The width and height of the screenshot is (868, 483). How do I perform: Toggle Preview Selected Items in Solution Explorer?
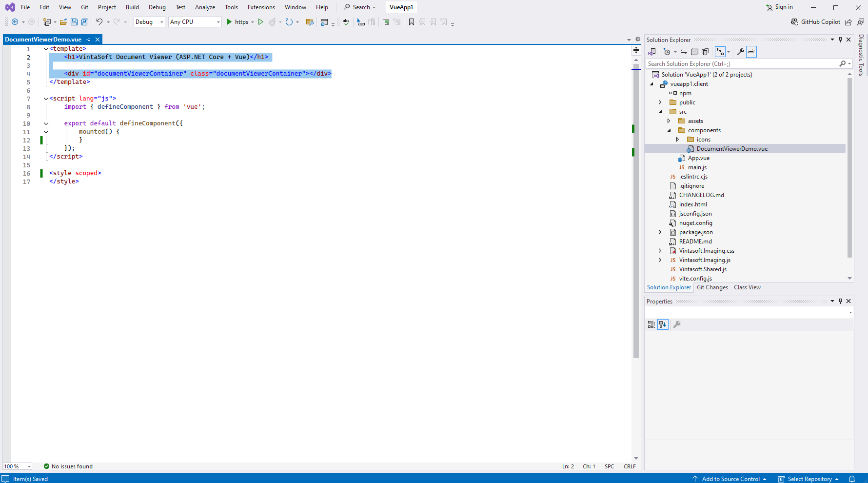pos(751,52)
